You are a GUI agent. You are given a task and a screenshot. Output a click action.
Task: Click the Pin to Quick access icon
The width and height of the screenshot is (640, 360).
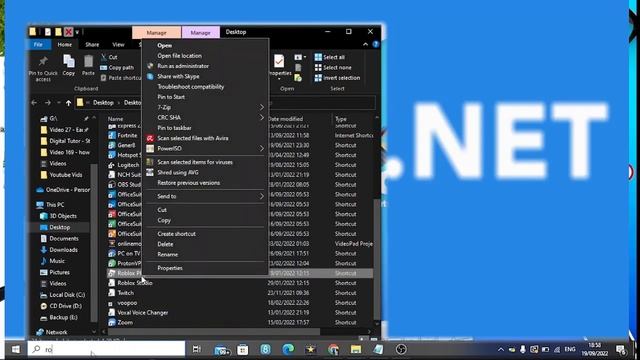43,62
